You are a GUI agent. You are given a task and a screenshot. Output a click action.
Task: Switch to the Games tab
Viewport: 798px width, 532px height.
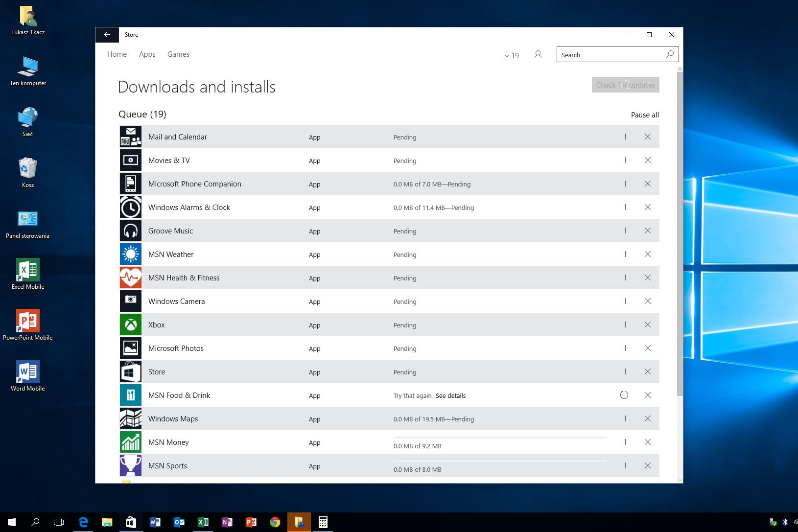click(x=178, y=54)
